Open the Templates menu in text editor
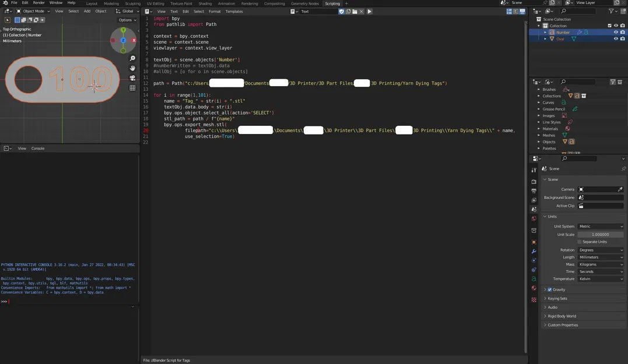 point(234,11)
